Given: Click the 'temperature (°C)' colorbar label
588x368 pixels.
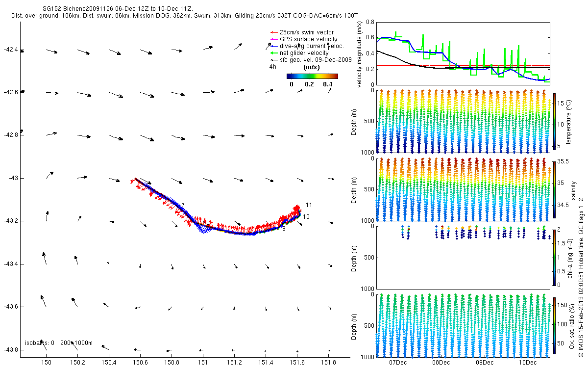Looking at the screenshot, I should tap(569, 122).
